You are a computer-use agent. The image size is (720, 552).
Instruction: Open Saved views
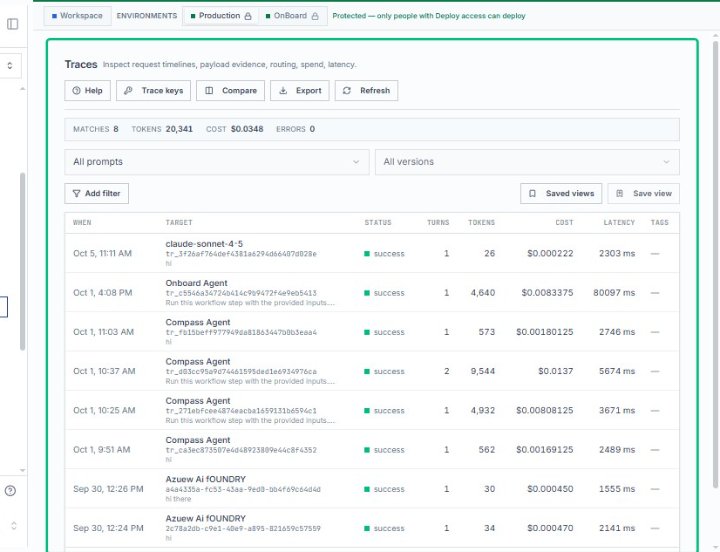click(x=561, y=193)
